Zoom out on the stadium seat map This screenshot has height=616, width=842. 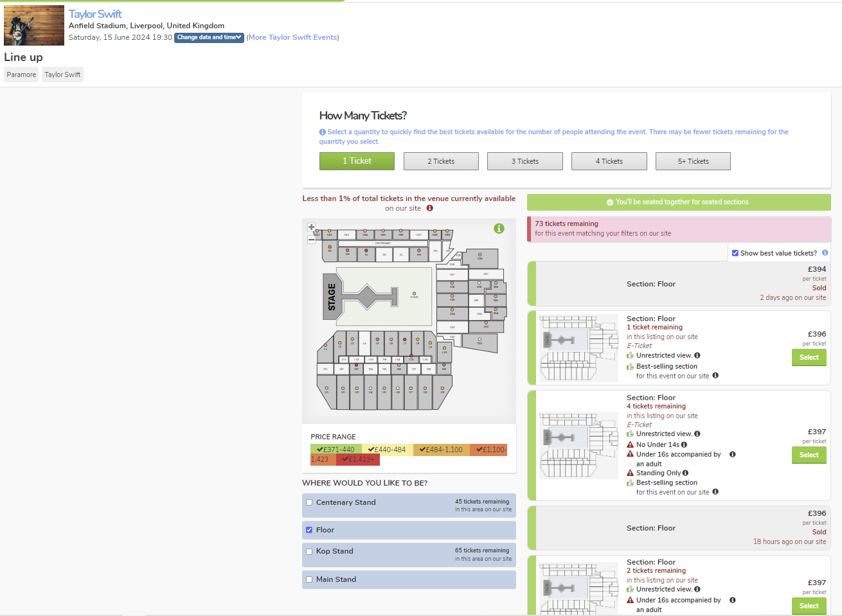312,240
